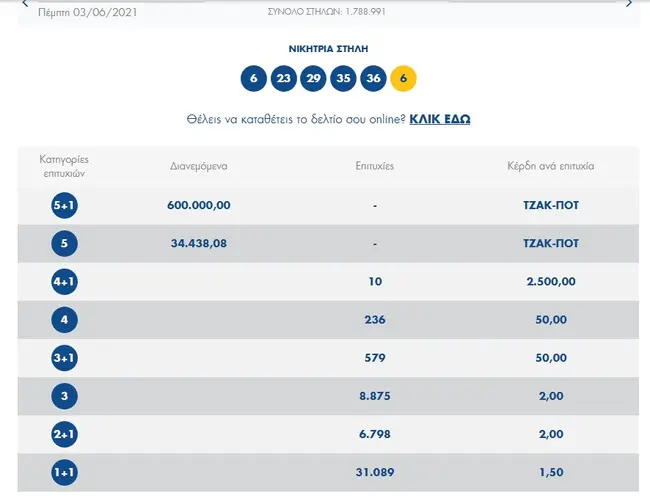Click the winning number 29 ball

coord(314,79)
